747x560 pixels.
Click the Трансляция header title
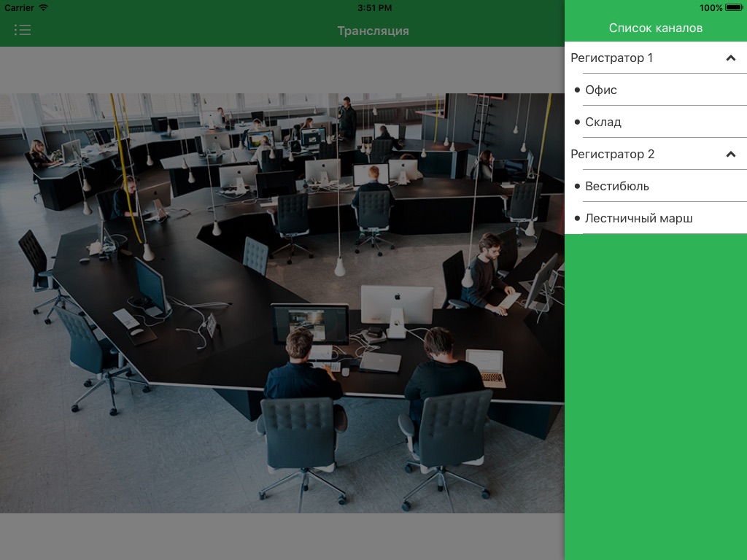tap(373, 31)
